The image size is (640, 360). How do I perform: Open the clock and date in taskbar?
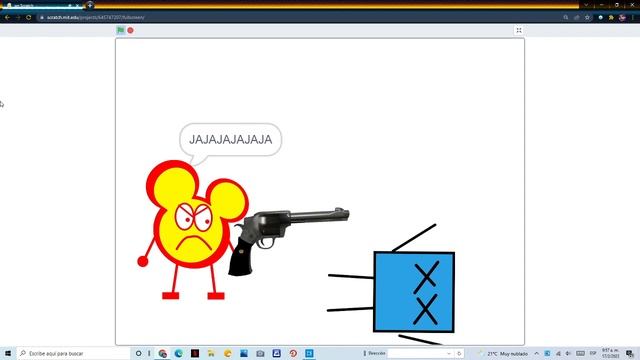(x=611, y=353)
